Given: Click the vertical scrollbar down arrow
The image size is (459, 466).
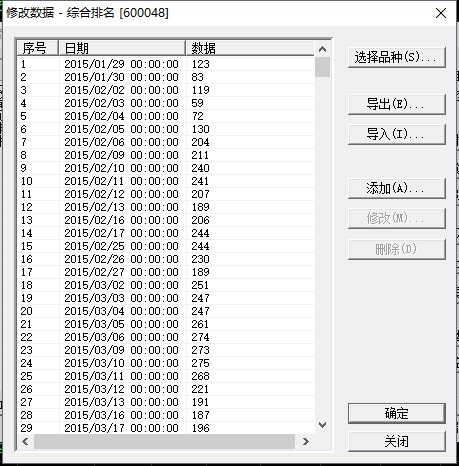Looking at the screenshot, I should 322,425.
